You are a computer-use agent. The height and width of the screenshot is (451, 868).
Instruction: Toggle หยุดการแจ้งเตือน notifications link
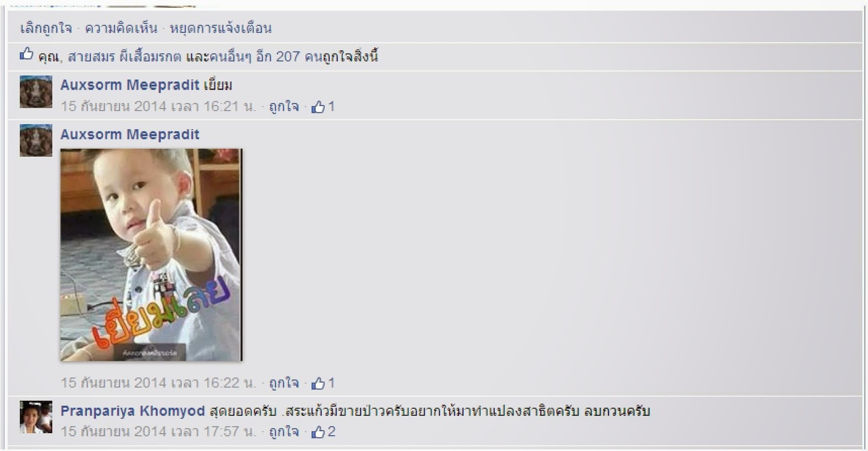tap(221, 28)
